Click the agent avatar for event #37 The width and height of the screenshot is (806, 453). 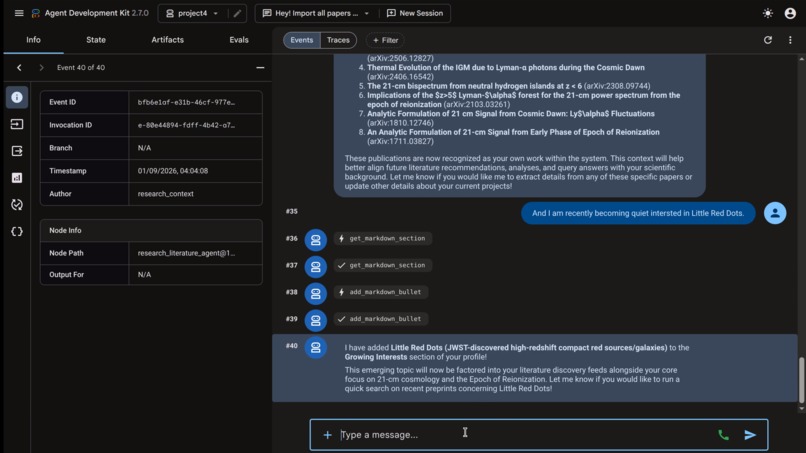316,267
